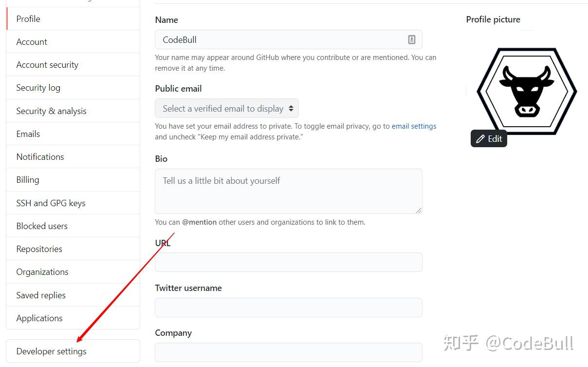The height and width of the screenshot is (367, 588).
Task: Click inside the Bio text area
Action: (288, 190)
